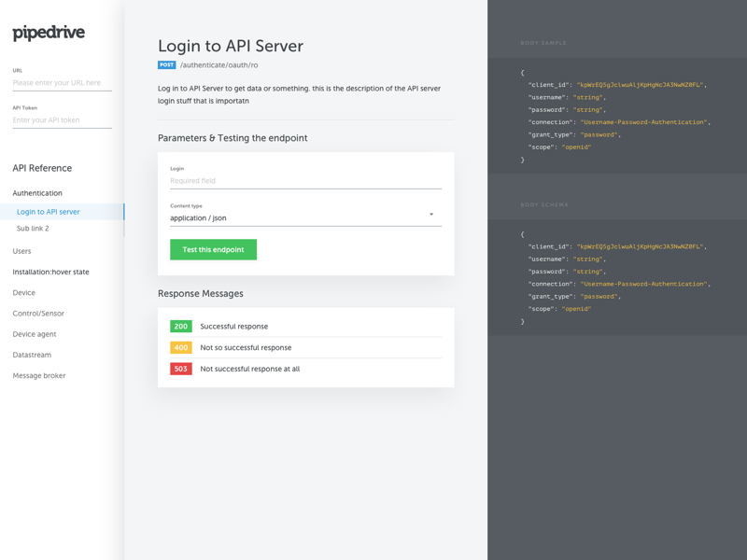The height and width of the screenshot is (560, 747).
Task: Click the API Reference heading
Action: pos(42,168)
